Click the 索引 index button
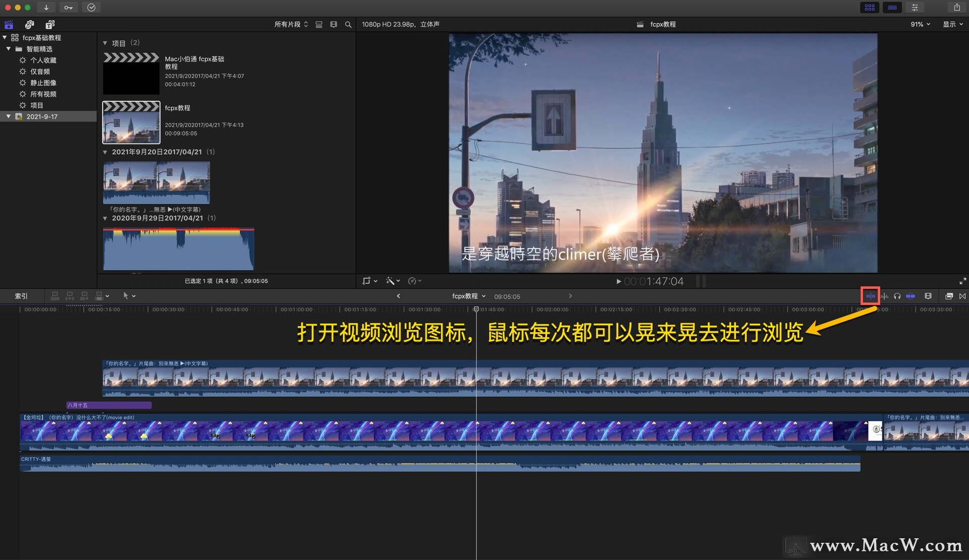This screenshot has width=969, height=560. click(21, 296)
